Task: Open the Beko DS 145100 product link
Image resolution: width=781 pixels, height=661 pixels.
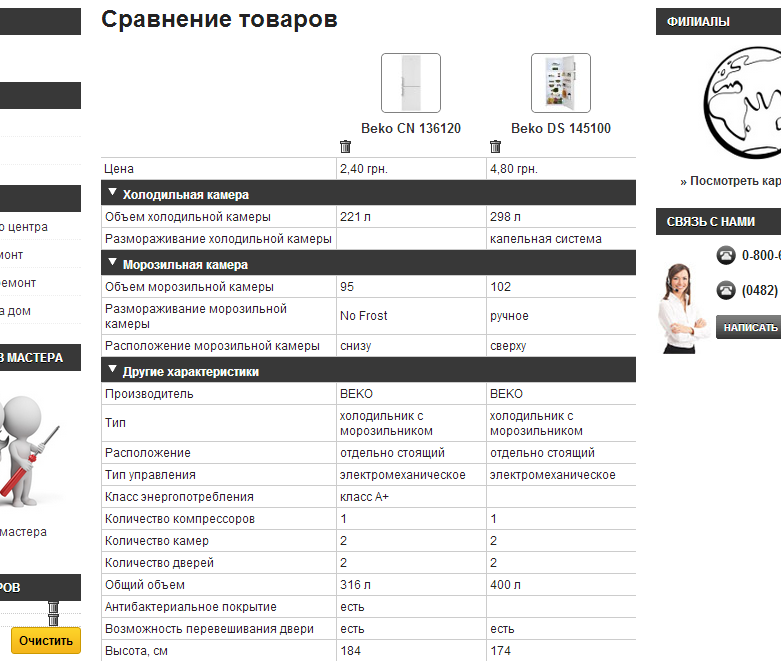Action: pos(561,129)
